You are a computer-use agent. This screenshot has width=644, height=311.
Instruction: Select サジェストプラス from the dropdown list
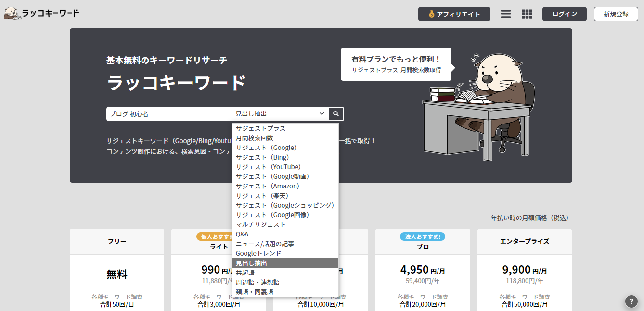coord(285,128)
